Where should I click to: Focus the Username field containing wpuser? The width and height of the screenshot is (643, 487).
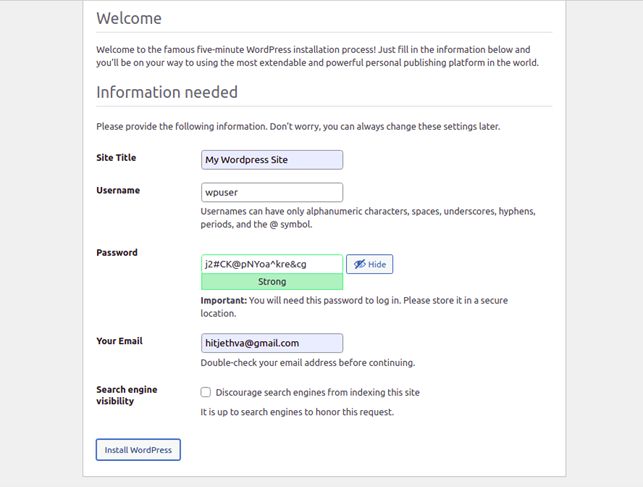[x=272, y=192]
